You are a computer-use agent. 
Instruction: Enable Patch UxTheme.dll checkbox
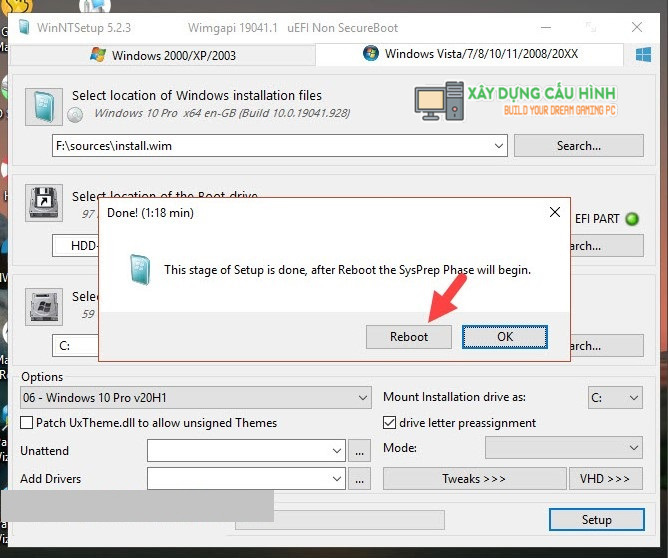pyautogui.click(x=28, y=423)
